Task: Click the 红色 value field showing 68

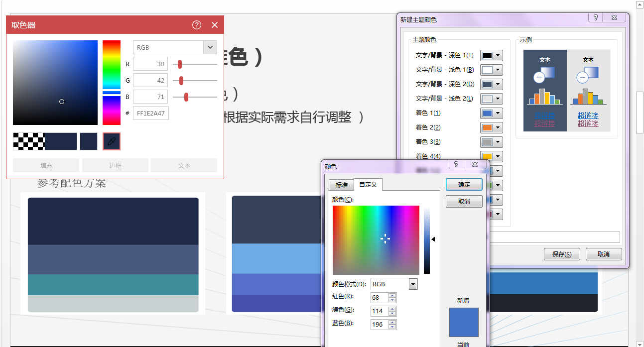Action: pyautogui.click(x=380, y=297)
